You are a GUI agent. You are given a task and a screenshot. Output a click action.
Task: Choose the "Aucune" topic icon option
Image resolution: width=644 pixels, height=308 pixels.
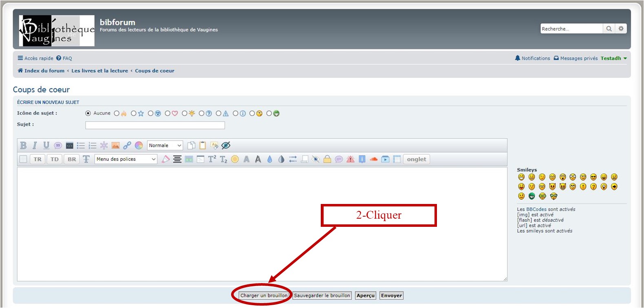(x=88, y=113)
